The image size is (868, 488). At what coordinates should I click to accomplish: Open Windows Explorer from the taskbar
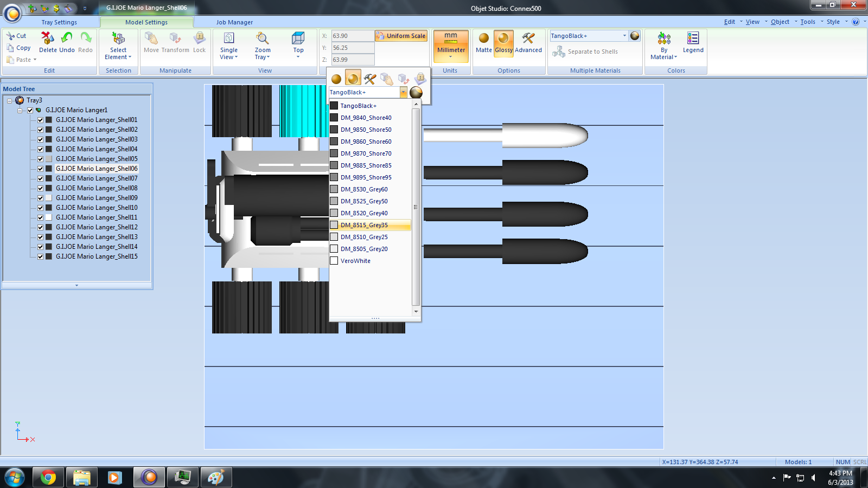(x=81, y=478)
